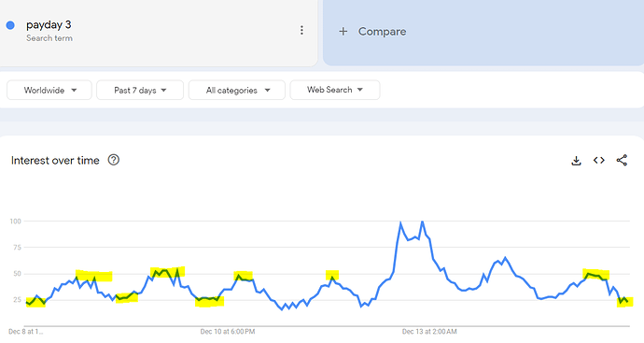This screenshot has width=644, height=343.
Task: Expand the Worldwide region dropdown
Action: [49, 90]
